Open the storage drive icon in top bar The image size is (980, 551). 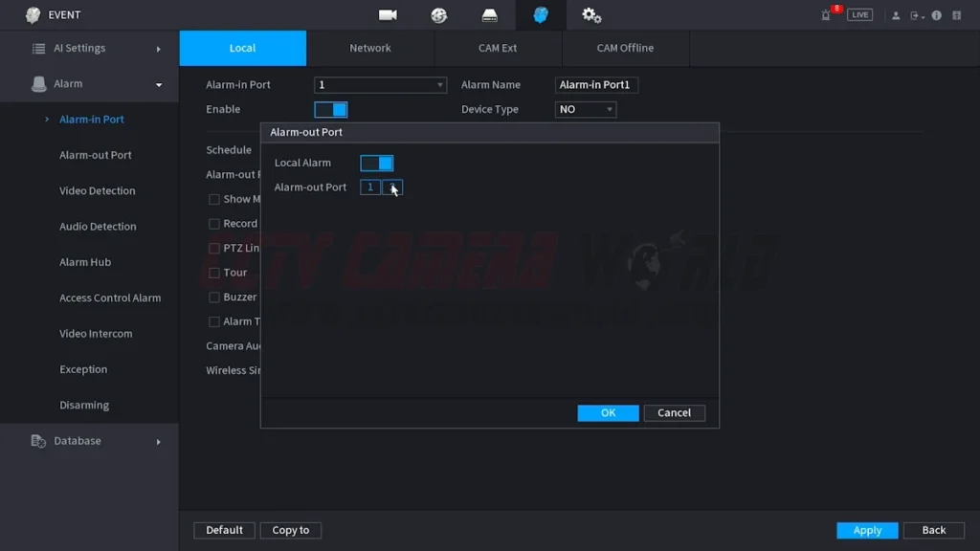[490, 15]
